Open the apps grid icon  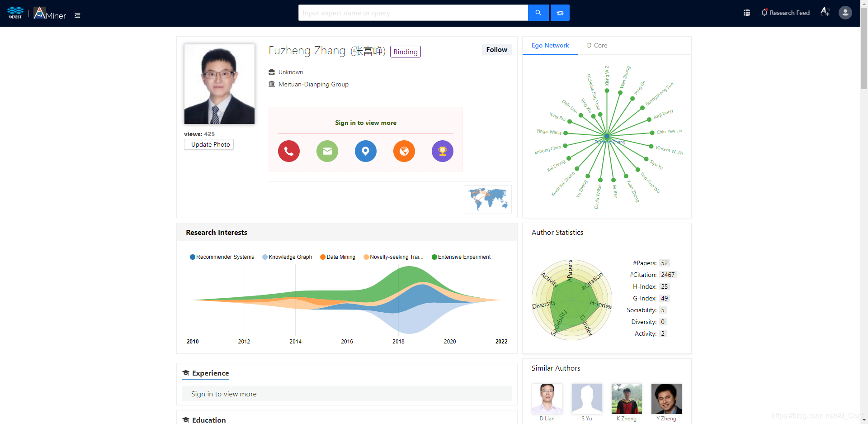point(747,13)
